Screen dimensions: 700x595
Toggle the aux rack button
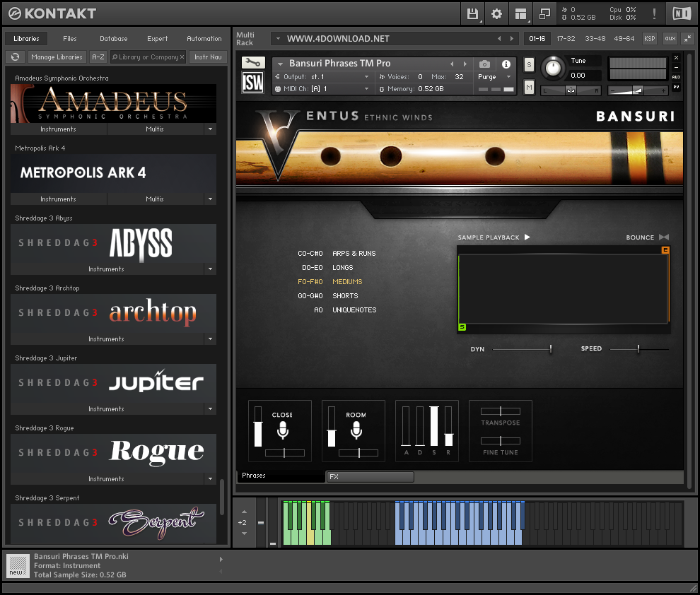pyautogui.click(x=670, y=39)
